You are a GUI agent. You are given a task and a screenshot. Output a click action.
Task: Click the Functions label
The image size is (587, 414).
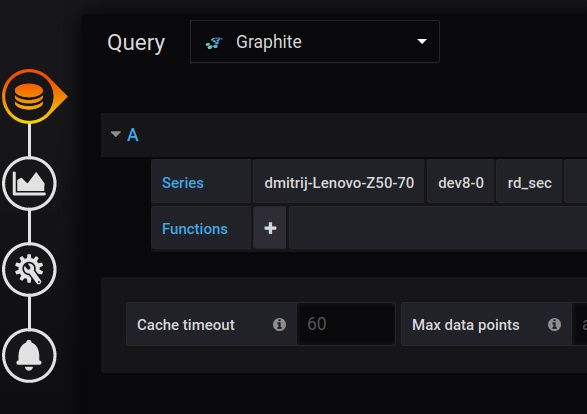(x=195, y=229)
